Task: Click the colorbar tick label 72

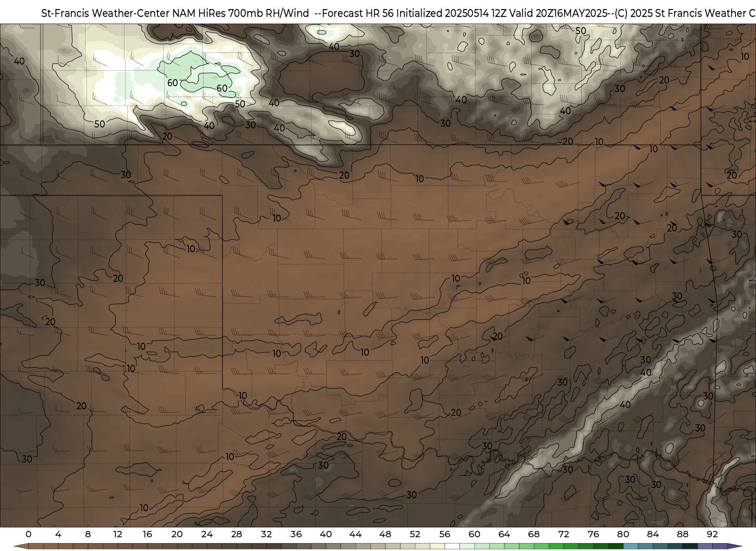Action: pyautogui.click(x=563, y=534)
